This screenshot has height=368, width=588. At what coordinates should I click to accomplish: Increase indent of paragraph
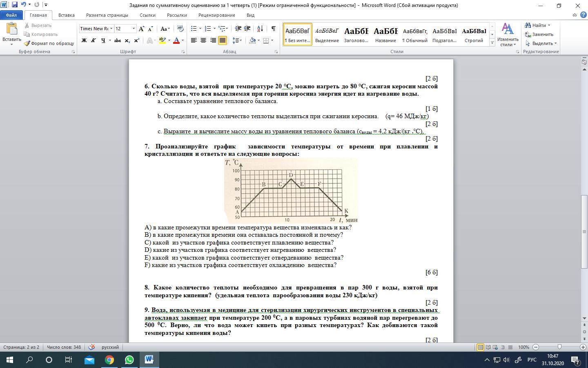click(247, 29)
